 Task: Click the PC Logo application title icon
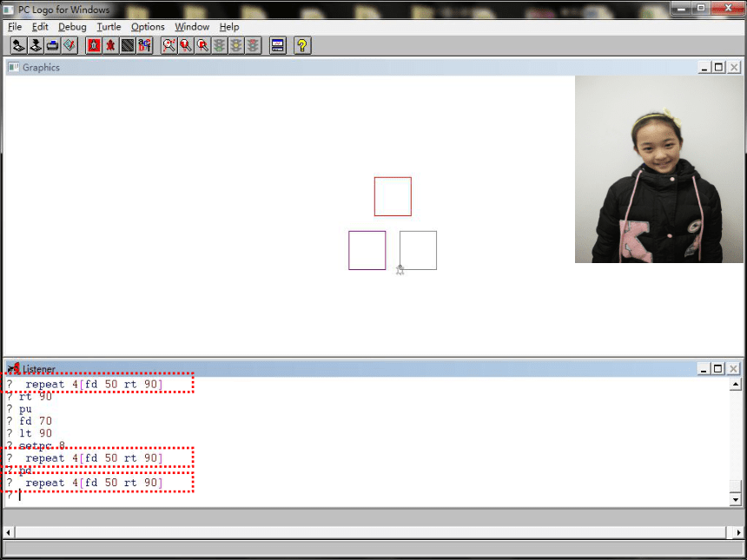9,10
